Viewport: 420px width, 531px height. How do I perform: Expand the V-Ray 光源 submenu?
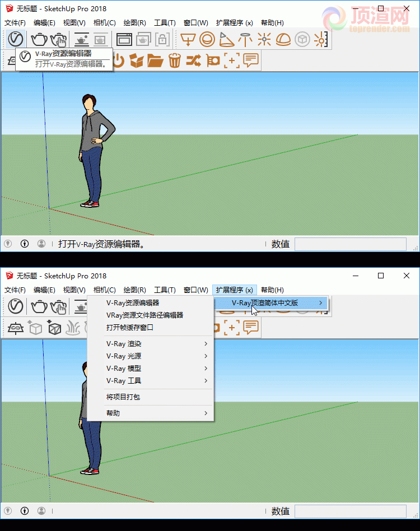pos(151,356)
